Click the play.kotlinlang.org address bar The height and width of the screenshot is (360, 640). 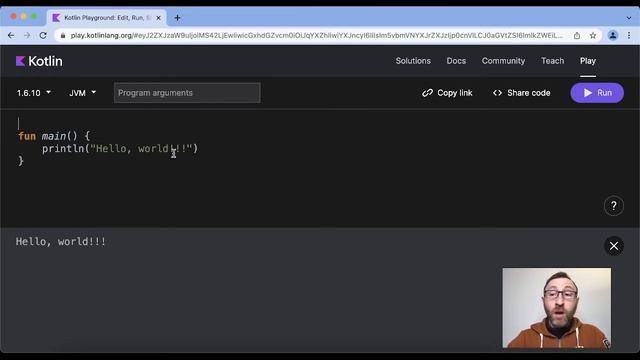coord(316,36)
